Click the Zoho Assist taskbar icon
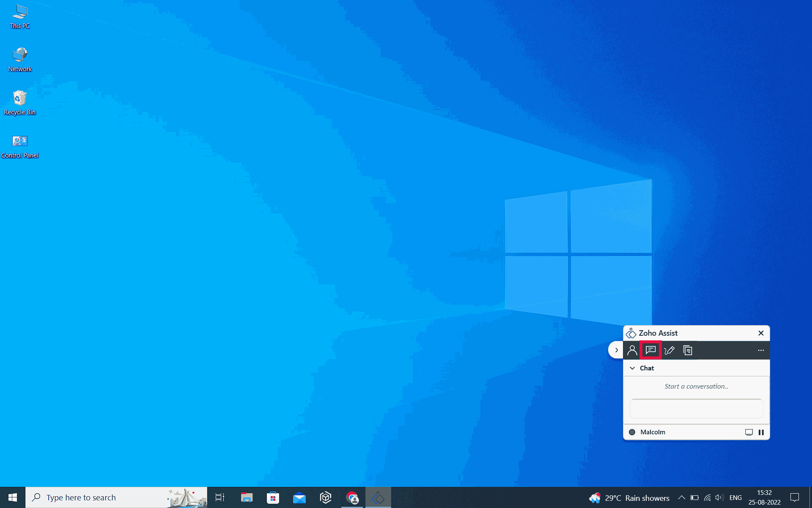The image size is (812, 508). (x=378, y=498)
